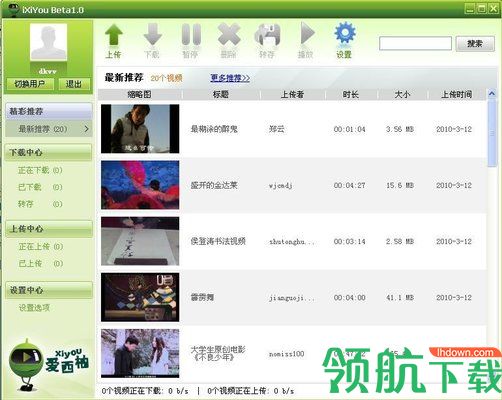The image size is (502, 400).
Task: Click the delete X toolbar icon
Action: tap(229, 34)
